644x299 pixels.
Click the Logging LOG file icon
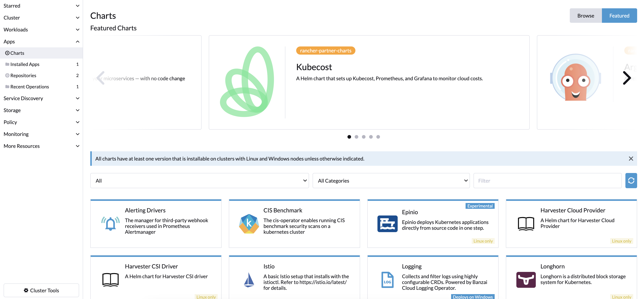(387, 279)
